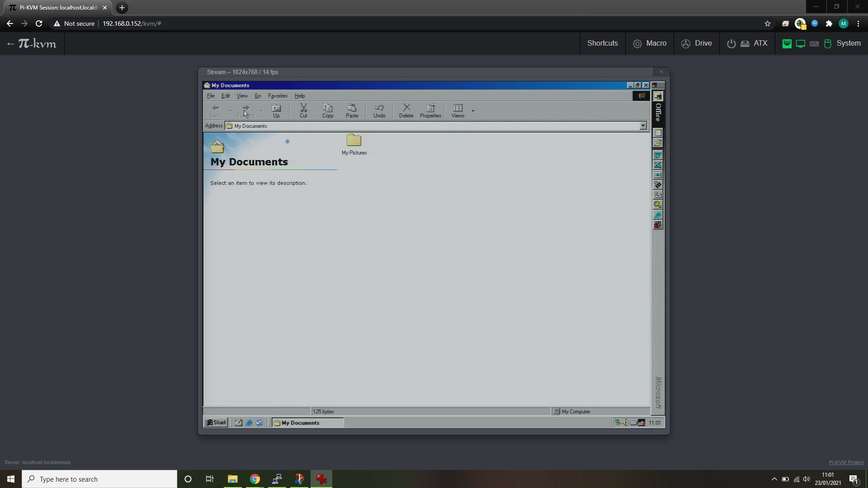Launch Chrome from Windows taskbar
Viewport: 868px width, 488px height.
tap(255, 479)
